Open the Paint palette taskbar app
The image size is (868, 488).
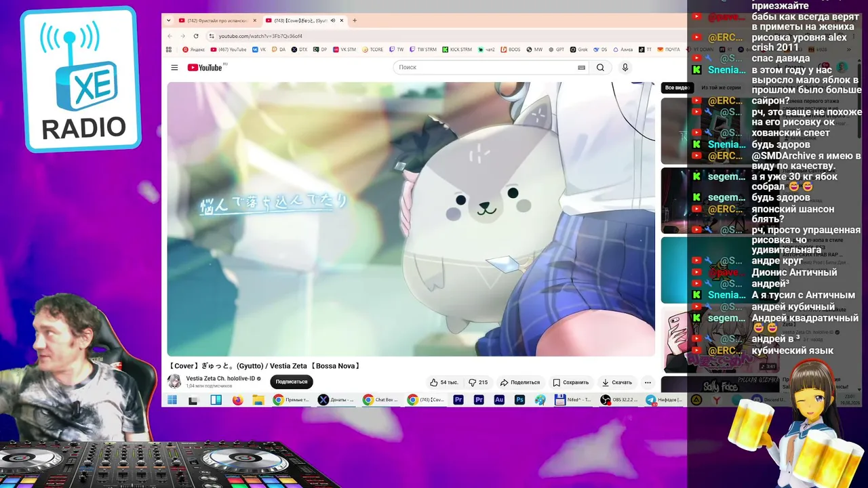click(540, 400)
